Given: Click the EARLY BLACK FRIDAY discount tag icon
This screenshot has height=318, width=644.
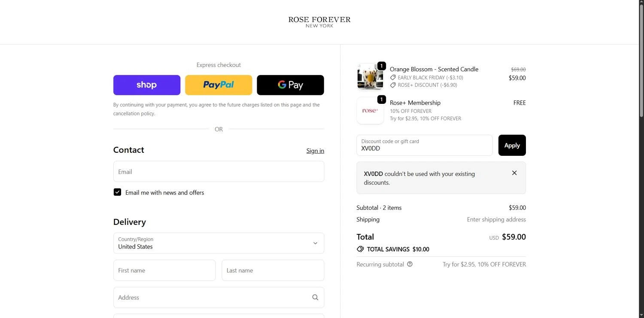Looking at the screenshot, I should (393, 78).
